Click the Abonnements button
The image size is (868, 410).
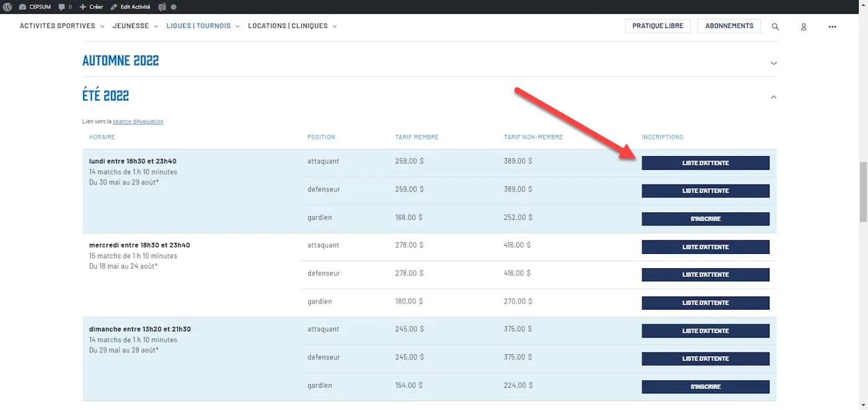729,26
